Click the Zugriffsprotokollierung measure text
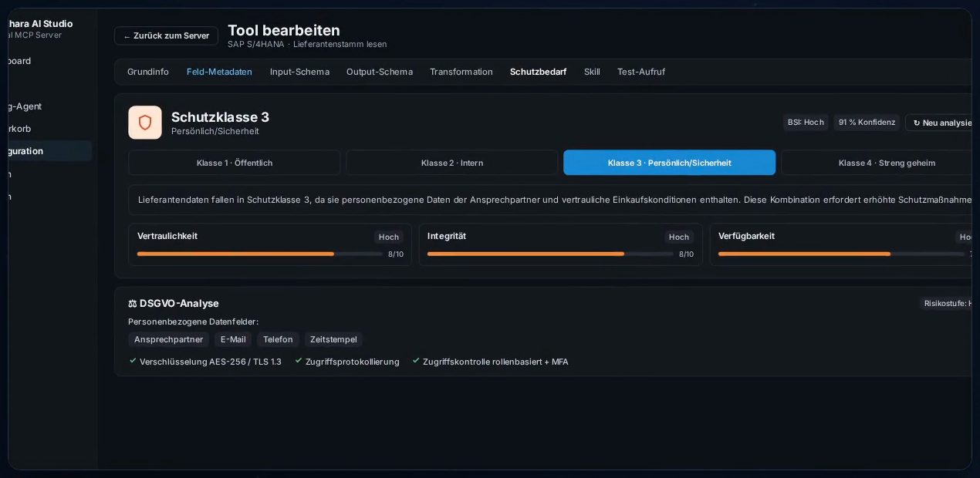The image size is (980, 478). (x=353, y=362)
